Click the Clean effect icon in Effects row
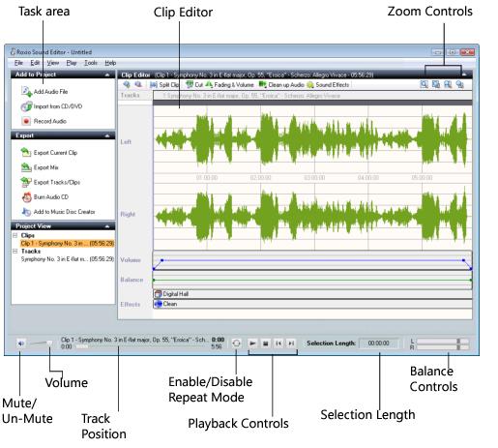This screenshot has width=498, height=448. [158, 304]
